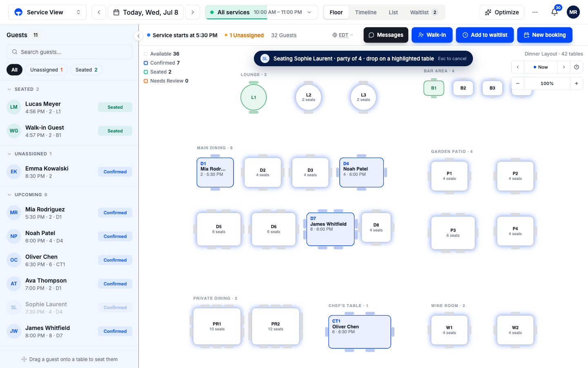The width and height of the screenshot is (588, 368).
Task: Go to next day arrow
Action: point(193,12)
